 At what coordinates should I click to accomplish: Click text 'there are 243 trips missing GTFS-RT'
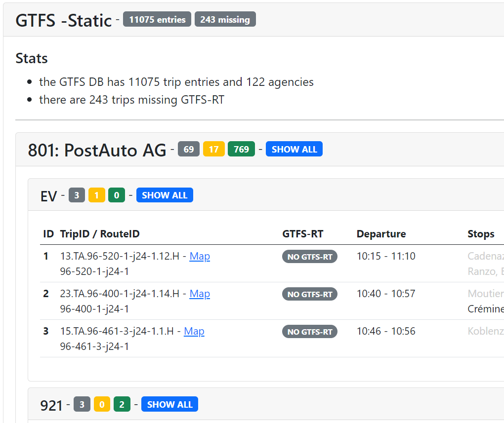click(132, 100)
